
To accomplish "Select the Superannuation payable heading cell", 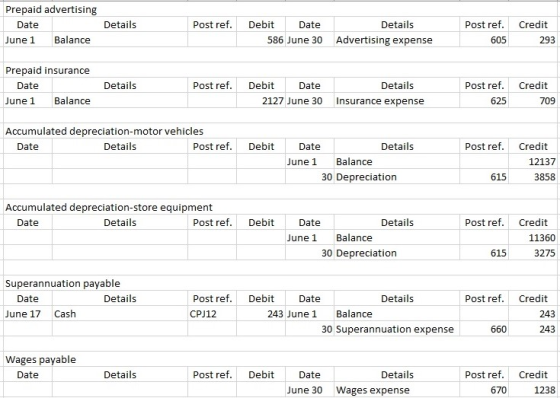I will point(63,283).
